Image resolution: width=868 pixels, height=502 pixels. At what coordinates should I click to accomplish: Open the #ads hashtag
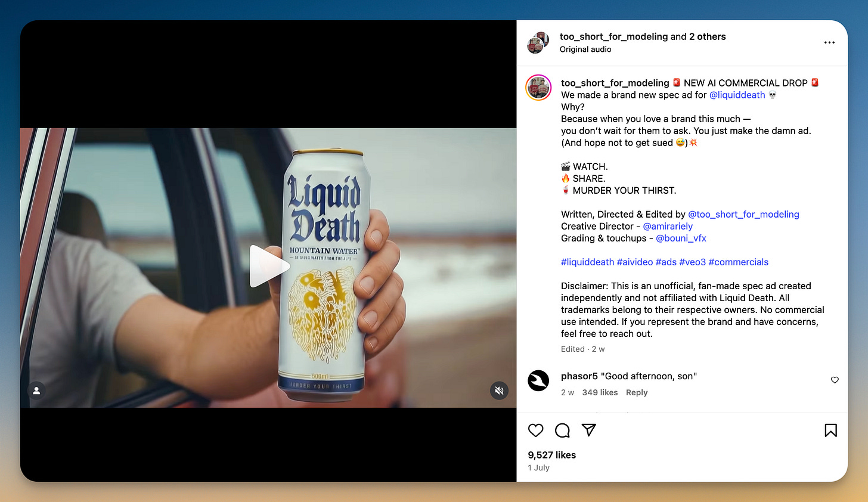[x=666, y=262]
